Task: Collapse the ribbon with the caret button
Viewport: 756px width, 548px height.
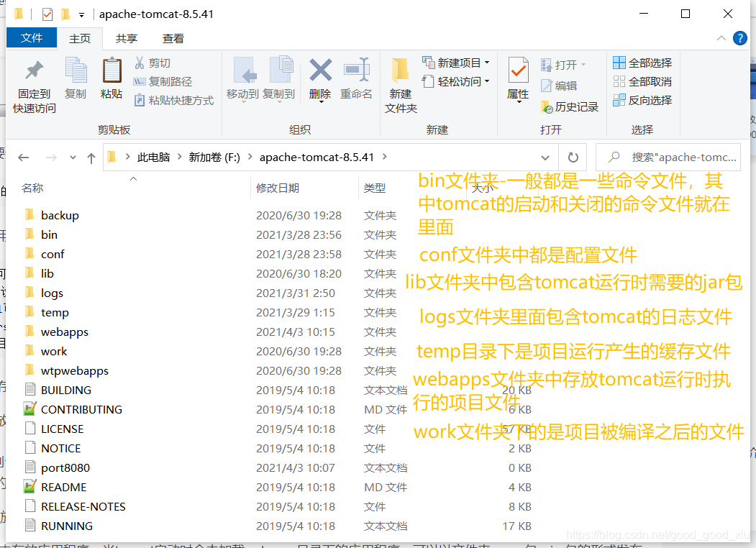Action: pyautogui.click(x=721, y=38)
